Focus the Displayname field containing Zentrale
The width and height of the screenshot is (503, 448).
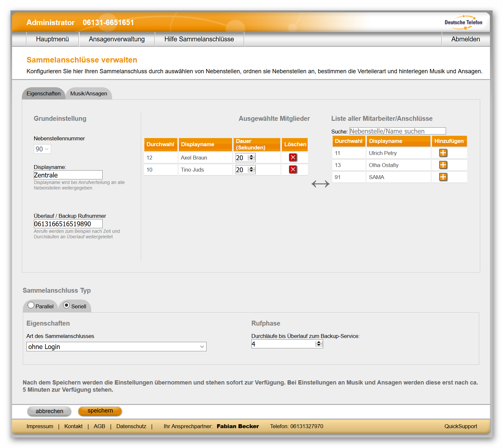pyautogui.click(x=68, y=175)
